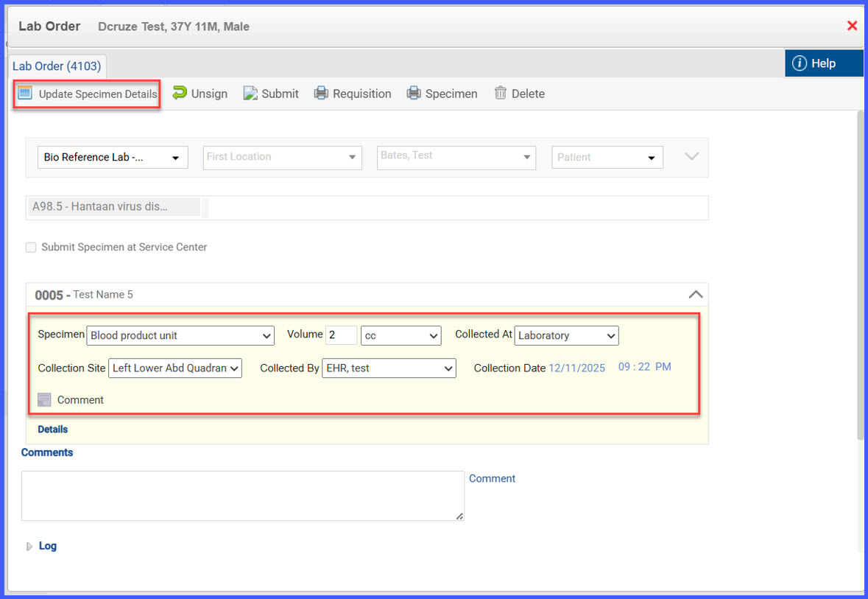Image resolution: width=868 pixels, height=599 pixels.
Task: Check Submit Specimen at Service Center
Action: (31, 247)
